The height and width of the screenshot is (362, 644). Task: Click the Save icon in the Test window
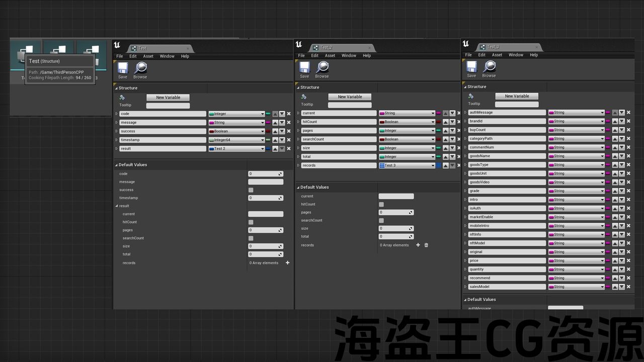tap(123, 68)
